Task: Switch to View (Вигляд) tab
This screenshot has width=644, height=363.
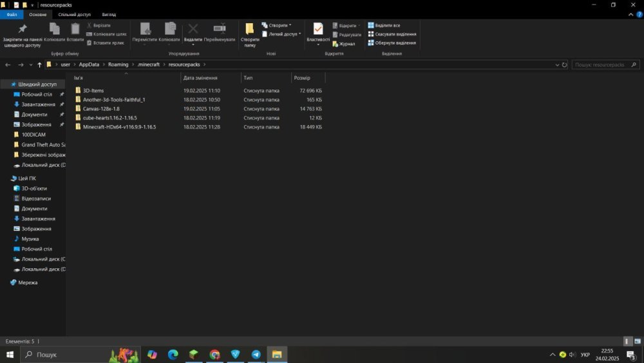Action: pyautogui.click(x=109, y=14)
